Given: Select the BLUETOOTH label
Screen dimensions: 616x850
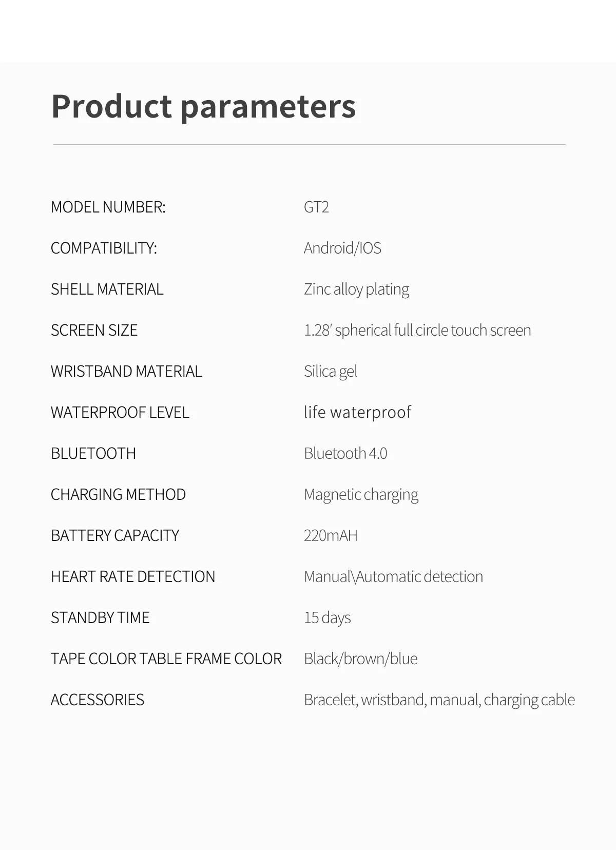Looking at the screenshot, I should pos(93,453).
